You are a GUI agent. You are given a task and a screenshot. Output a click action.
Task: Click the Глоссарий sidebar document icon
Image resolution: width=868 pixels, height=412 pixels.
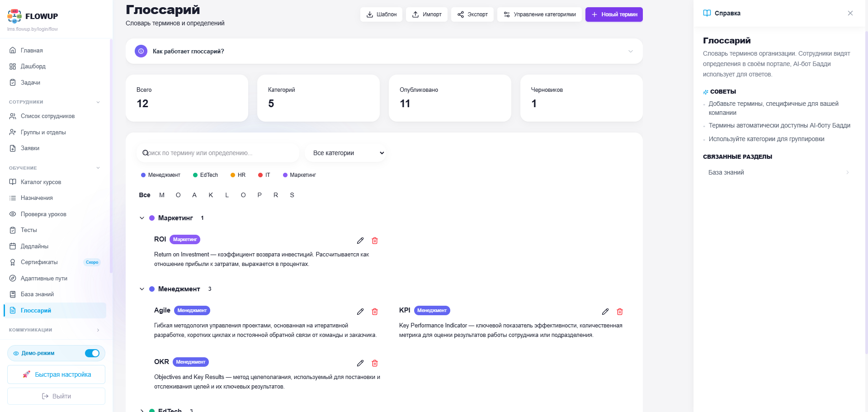pyautogui.click(x=13, y=310)
